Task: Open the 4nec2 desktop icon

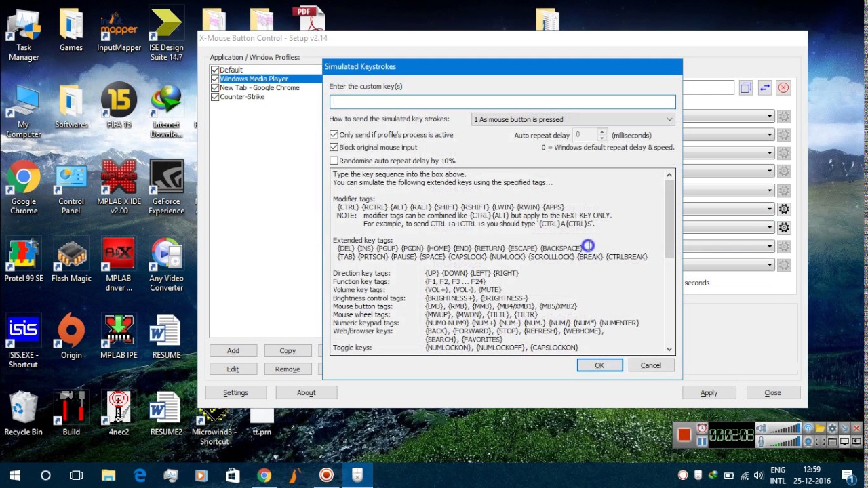Action: click(x=119, y=414)
